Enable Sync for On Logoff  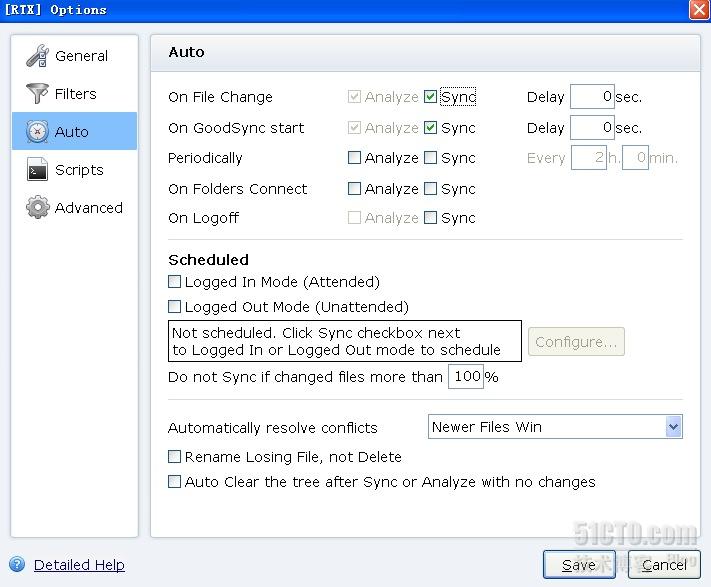[x=430, y=218]
